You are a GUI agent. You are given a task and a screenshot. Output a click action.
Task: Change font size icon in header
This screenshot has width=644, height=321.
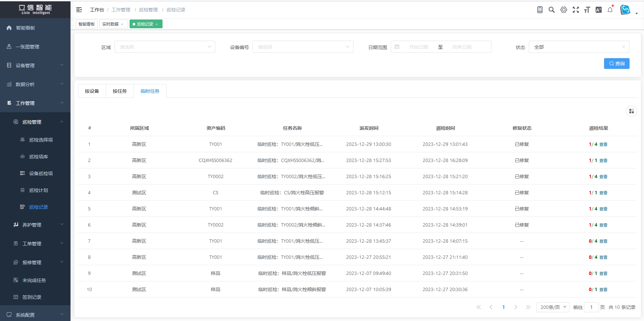pos(587,10)
